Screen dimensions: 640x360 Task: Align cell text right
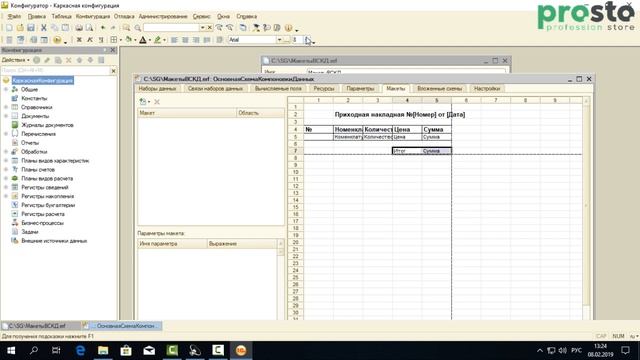196,40
